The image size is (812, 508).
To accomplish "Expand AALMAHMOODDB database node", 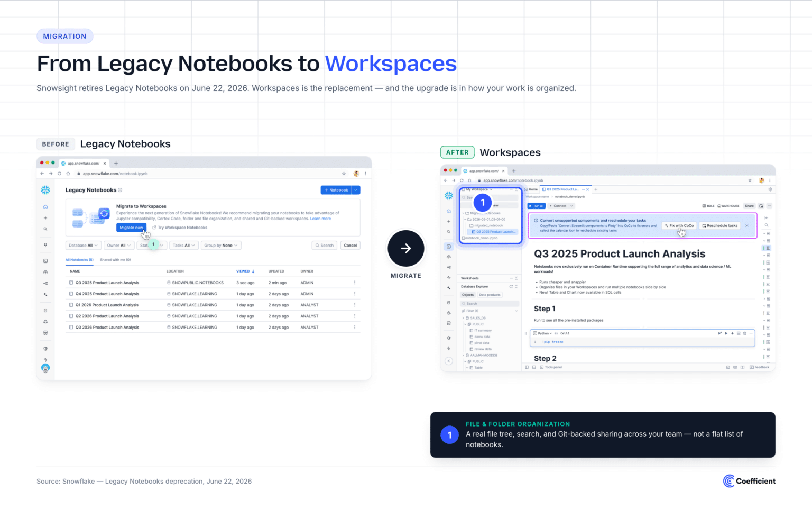I will point(463,356).
